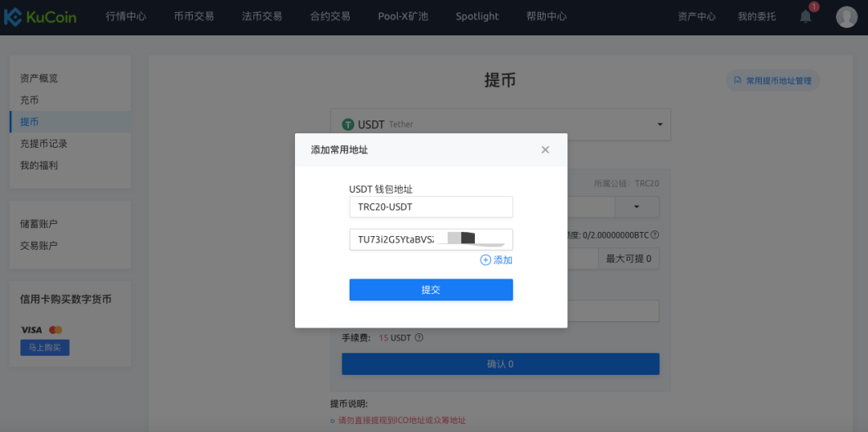Open 帮助中心 in top navigation
The height and width of the screenshot is (432, 868).
click(x=547, y=17)
